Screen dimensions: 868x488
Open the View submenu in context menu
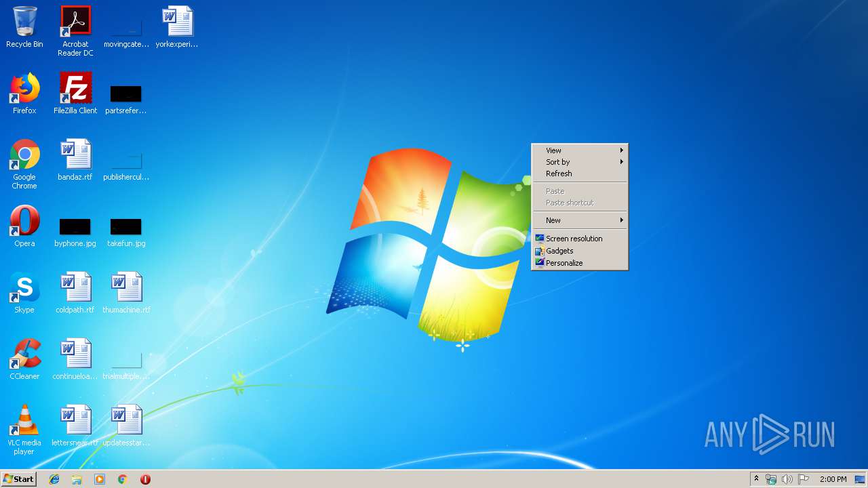(x=580, y=150)
